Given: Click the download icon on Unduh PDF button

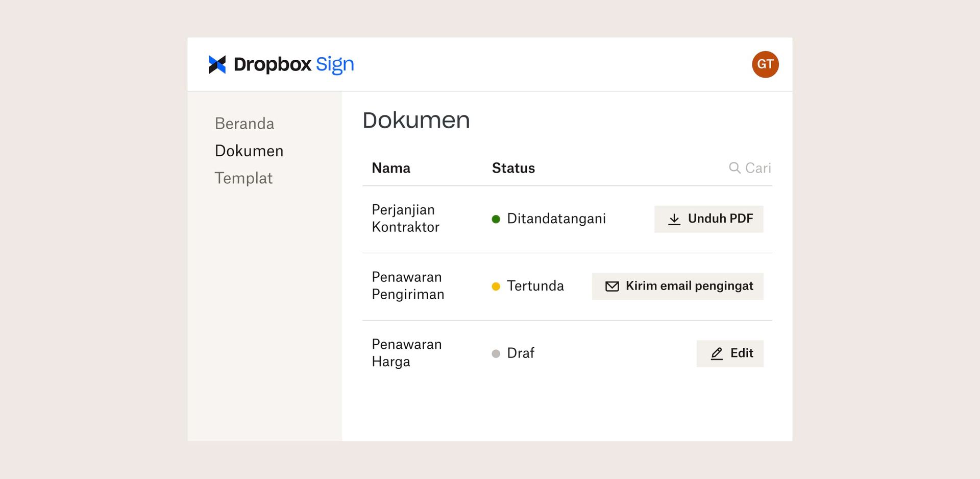Looking at the screenshot, I should click(675, 219).
